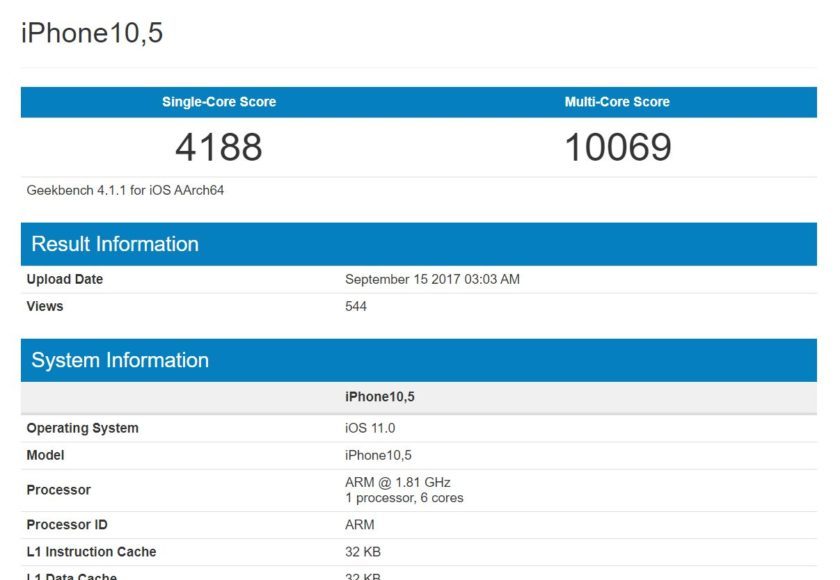Click the Views label
Viewport: 840px width, 580px height.
[x=45, y=306]
